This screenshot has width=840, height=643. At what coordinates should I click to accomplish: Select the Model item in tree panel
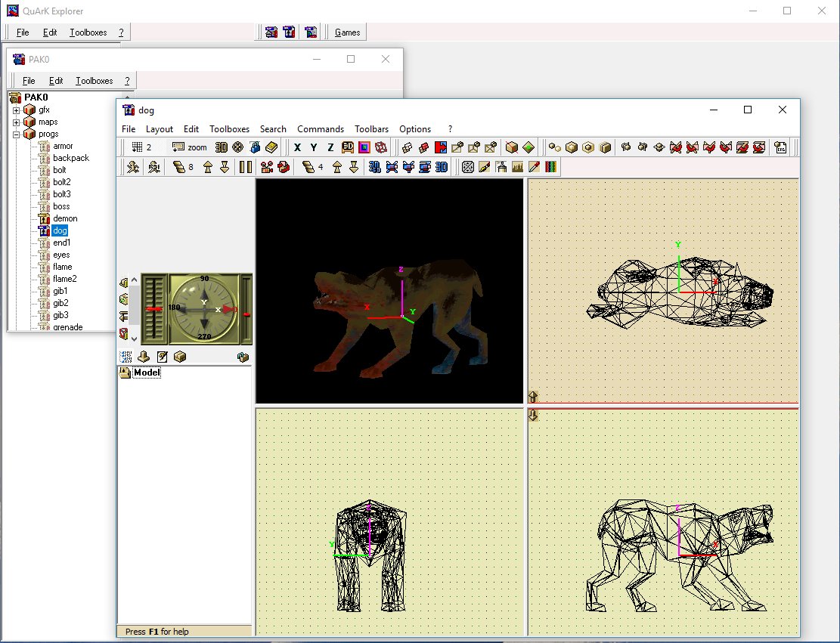point(147,373)
